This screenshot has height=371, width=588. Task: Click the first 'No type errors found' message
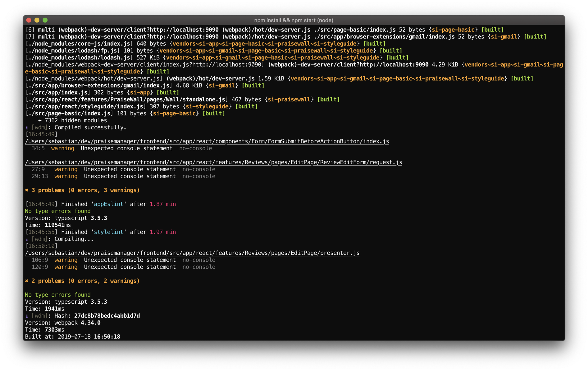[58, 211]
